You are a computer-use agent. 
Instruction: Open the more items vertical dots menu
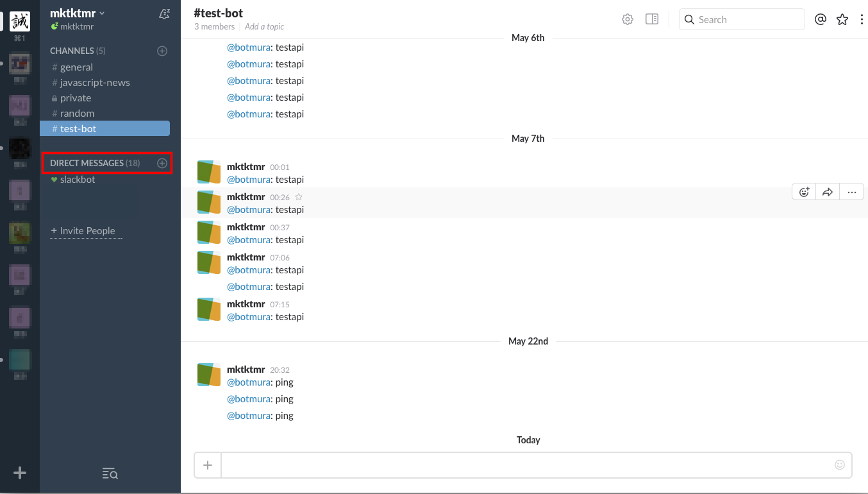[862, 19]
